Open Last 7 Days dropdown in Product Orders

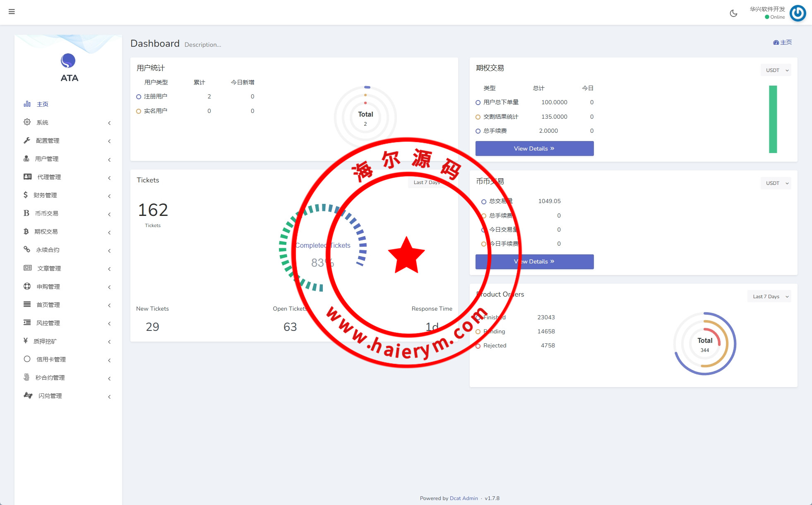[x=769, y=297]
